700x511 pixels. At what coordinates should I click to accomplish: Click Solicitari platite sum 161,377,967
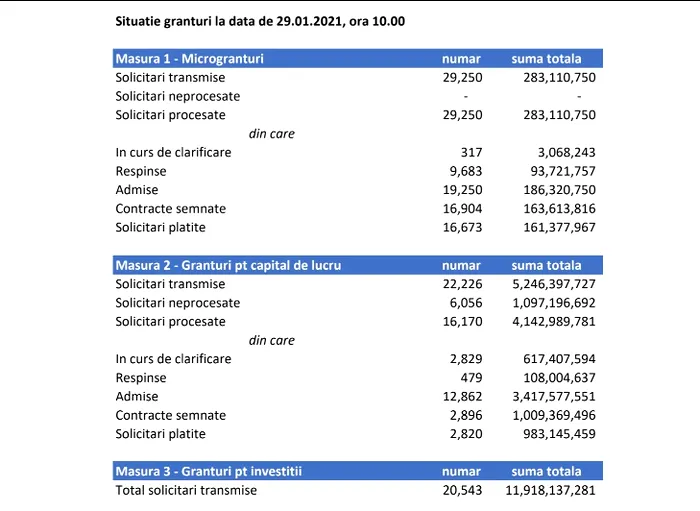pyautogui.click(x=559, y=227)
